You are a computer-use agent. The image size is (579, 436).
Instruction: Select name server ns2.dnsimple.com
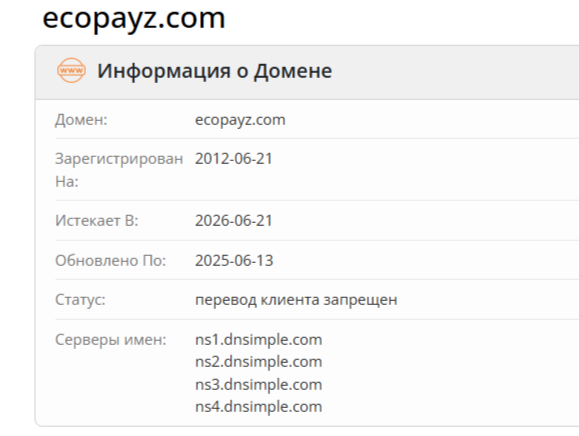coord(258,362)
